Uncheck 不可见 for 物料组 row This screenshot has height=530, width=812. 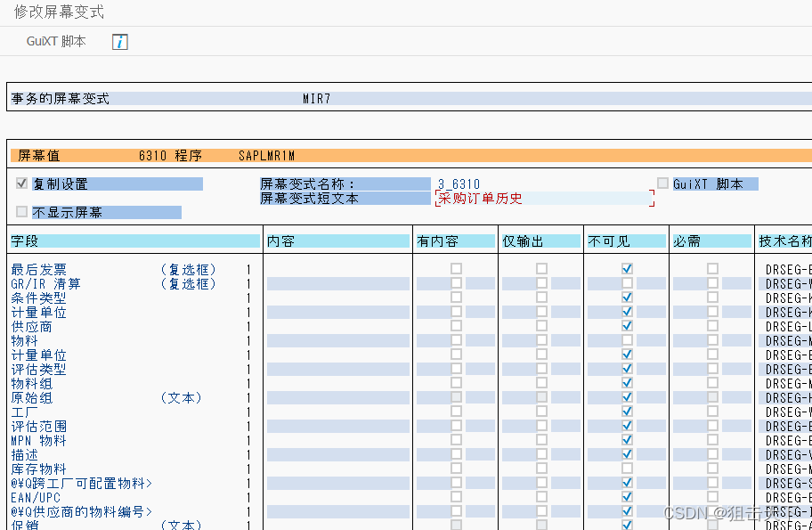pos(626,383)
